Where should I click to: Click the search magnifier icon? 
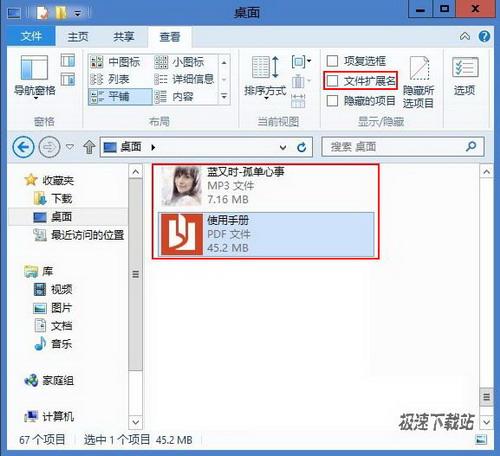pyautogui.click(x=471, y=146)
